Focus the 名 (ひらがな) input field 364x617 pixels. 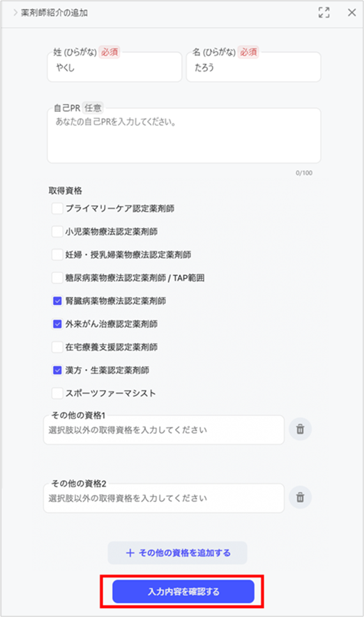(x=253, y=68)
